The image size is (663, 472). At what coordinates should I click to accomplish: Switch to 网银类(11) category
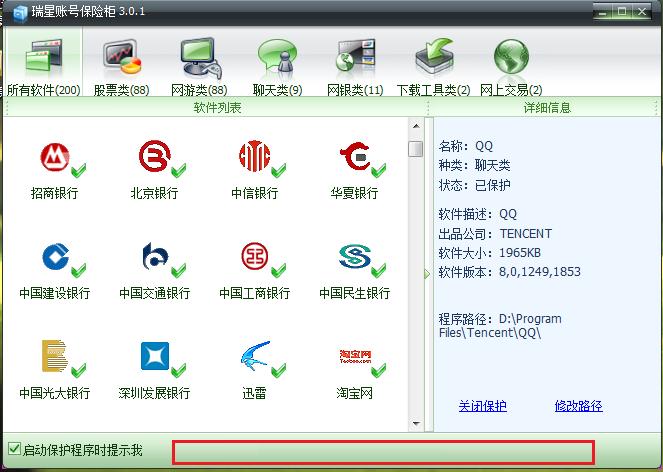click(x=355, y=67)
